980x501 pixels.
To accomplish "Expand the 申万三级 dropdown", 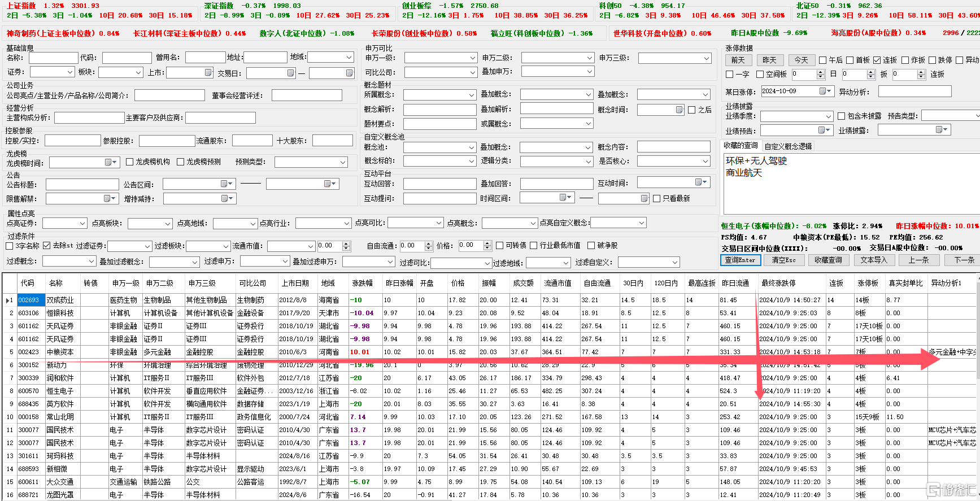I will (707, 58).
